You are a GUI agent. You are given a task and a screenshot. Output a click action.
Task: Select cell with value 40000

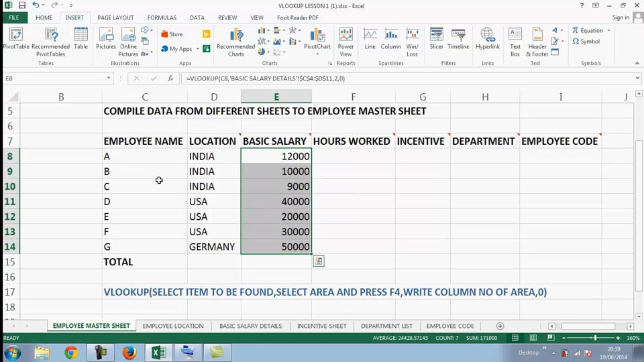click(x=276, y=202)
